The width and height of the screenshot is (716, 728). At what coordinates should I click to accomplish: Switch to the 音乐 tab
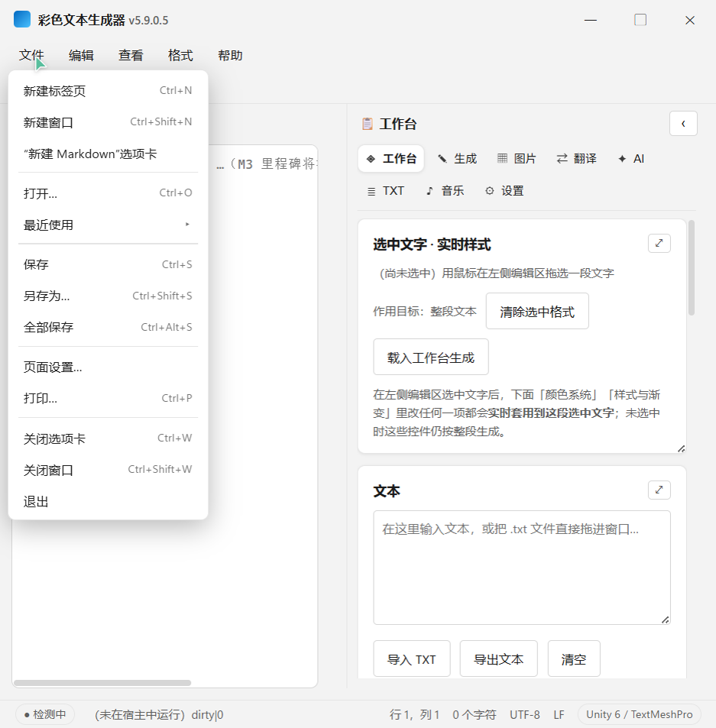pyautogui.click(x=445, y=191)
